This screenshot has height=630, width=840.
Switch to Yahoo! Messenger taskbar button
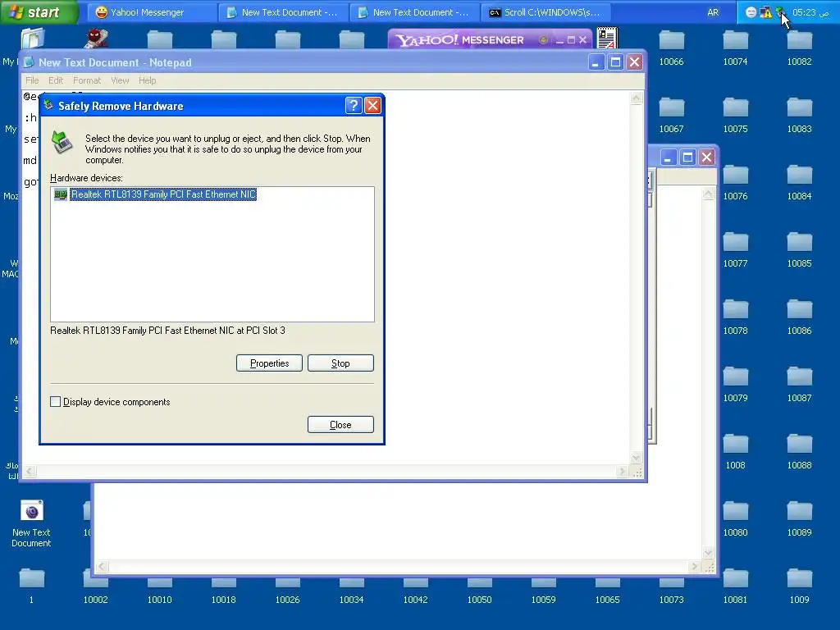coord(151,12)
